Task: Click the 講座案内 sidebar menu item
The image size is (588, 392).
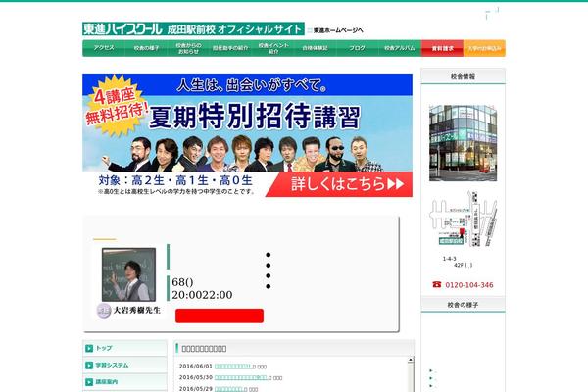Action: [124, 382]
